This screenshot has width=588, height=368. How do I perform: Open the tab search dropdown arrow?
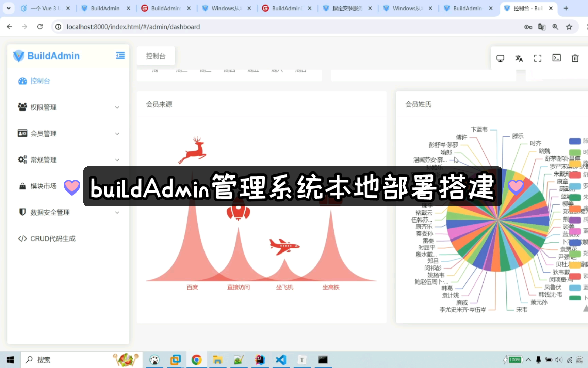9,8
